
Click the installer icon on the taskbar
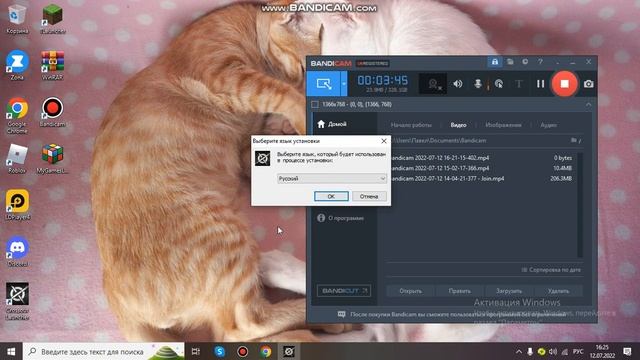289,351
